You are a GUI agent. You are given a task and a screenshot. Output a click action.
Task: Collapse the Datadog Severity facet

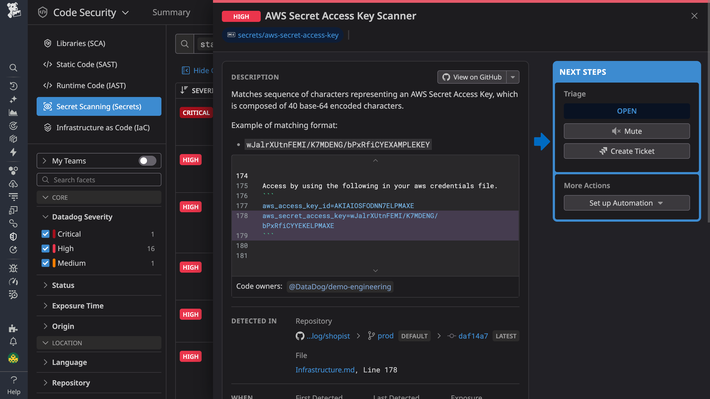[45, 217]
